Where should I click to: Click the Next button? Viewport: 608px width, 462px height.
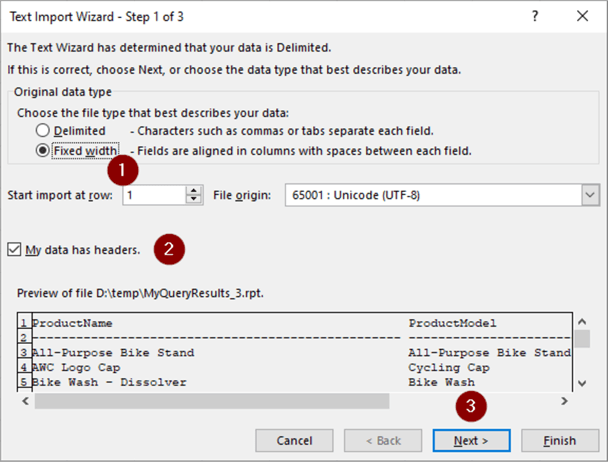471,440
